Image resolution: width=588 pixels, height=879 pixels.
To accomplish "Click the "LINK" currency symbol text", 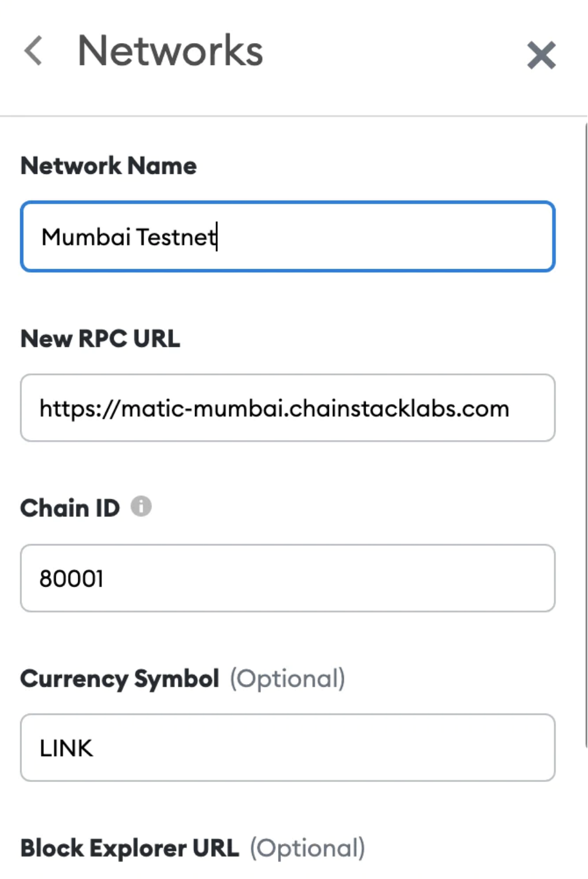I will coord(66,748).
